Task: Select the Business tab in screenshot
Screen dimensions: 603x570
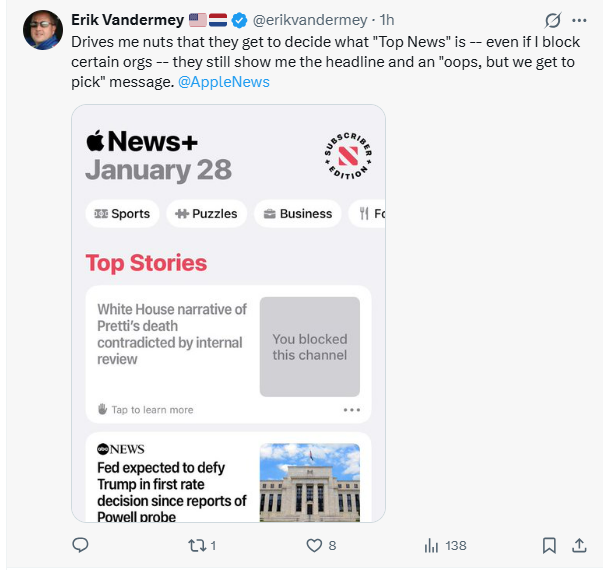Action: [x=298, y=213]
